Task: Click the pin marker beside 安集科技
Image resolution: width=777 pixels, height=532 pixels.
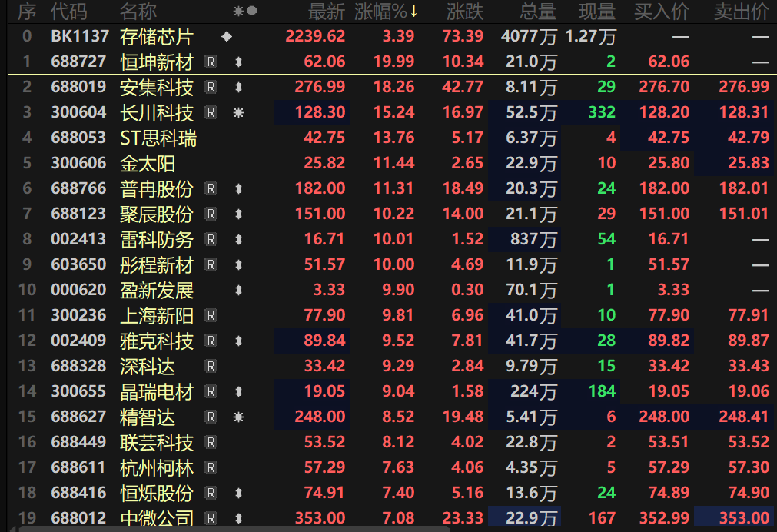Action: coord(238,88)
